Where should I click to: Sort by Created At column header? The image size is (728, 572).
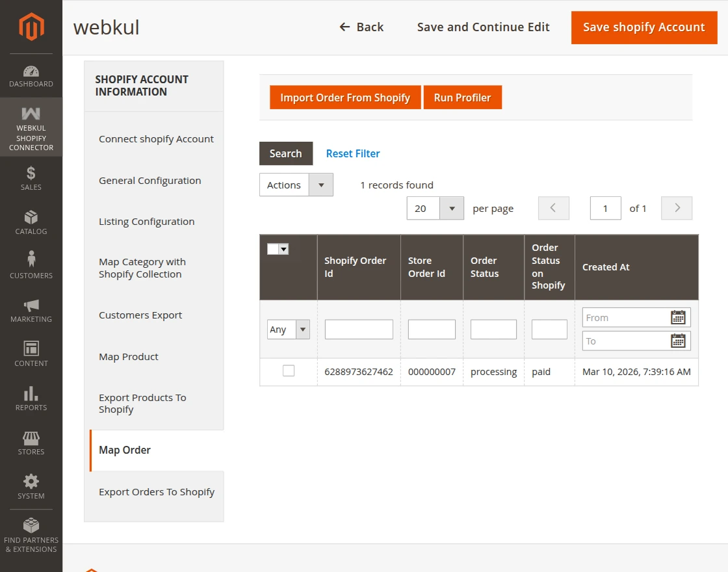tap(636, 267)
